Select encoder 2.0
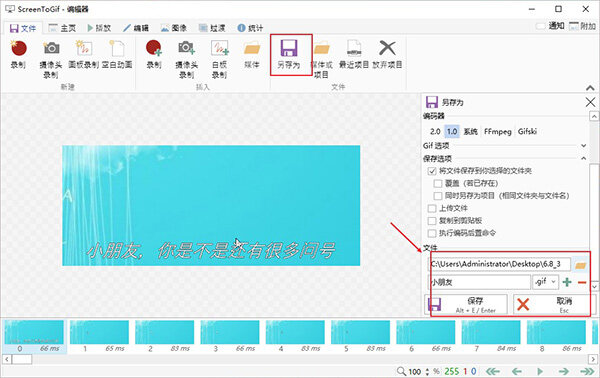 tap(435, 132)
